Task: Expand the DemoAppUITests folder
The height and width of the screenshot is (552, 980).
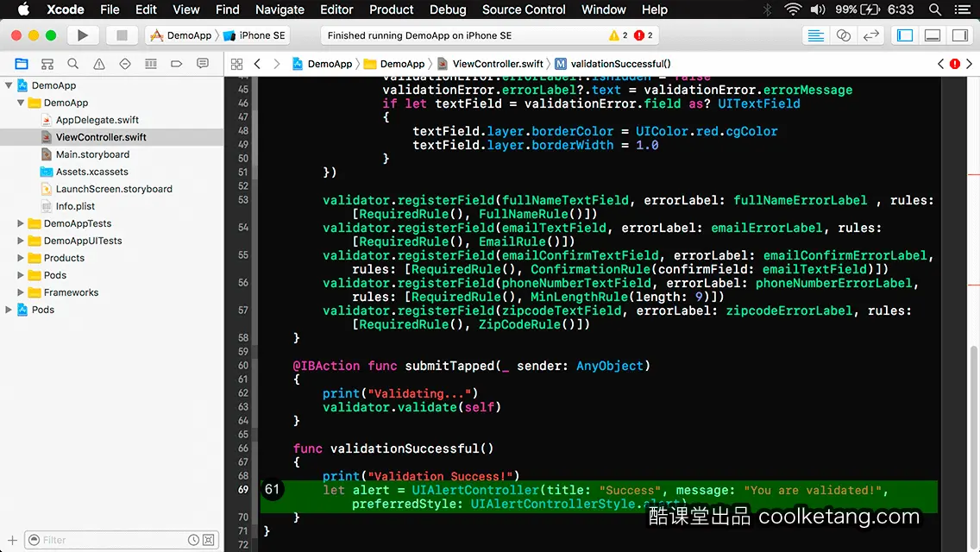Action: (21, 241)
